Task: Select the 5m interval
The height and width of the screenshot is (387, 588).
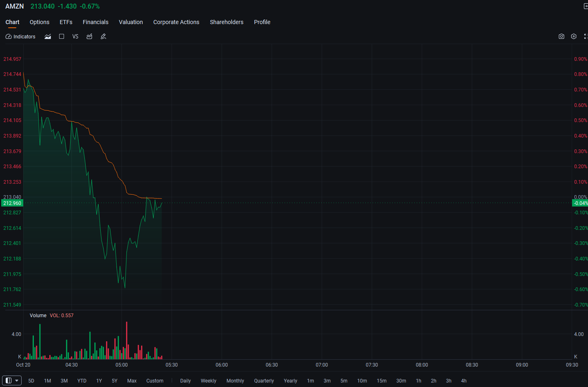Action: coord(344,381)
